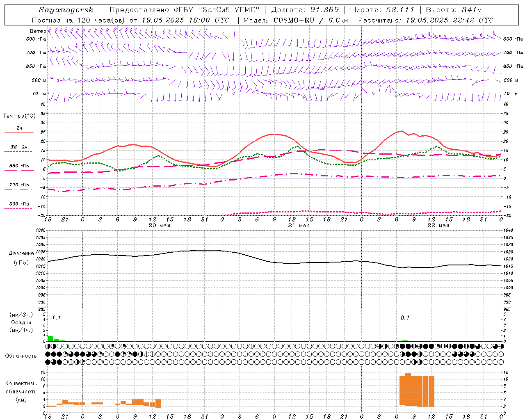Click the '850 гПа' temperature legend entry
The height and width of the screenshot is (420, 525).
19,166
